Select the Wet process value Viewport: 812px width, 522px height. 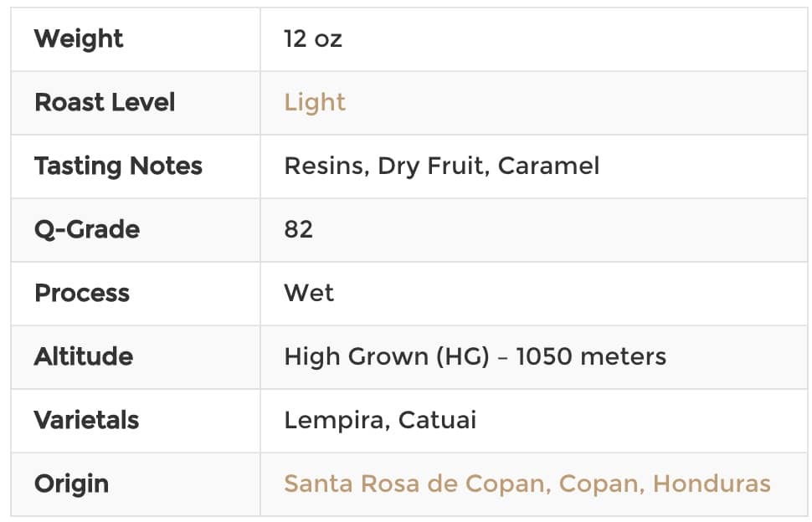click(x=309, y=293)
